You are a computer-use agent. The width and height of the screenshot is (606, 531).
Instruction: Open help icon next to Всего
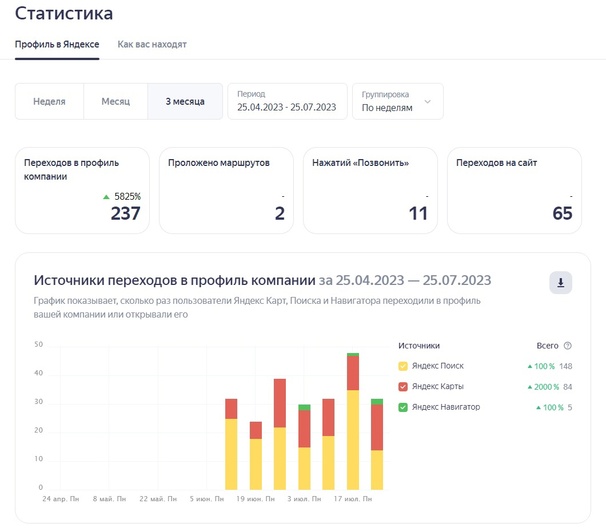[x=567, y=345]
